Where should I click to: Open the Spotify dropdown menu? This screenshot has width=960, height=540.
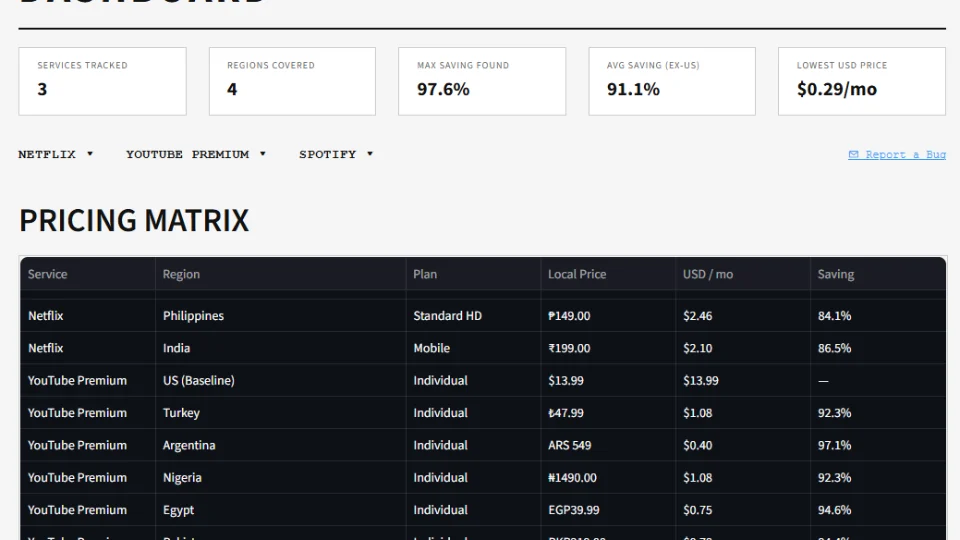coord(335,154)
